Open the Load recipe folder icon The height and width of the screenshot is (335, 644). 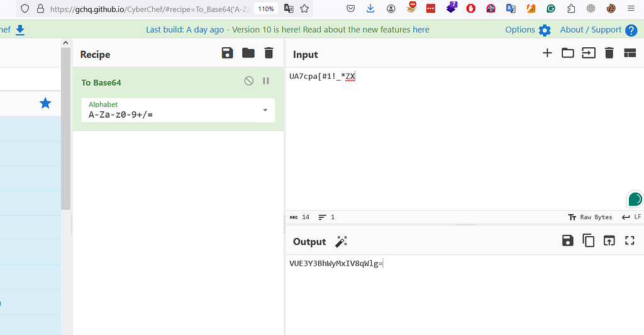point(248,53)
